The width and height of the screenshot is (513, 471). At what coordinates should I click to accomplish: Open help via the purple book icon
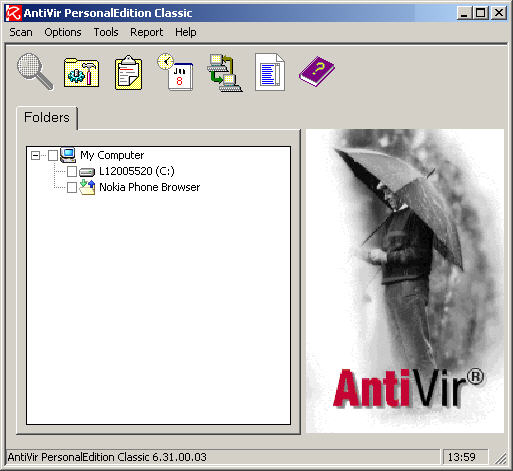(x=317, y=71)
